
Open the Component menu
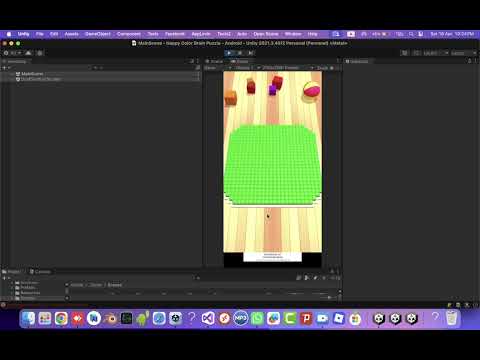pos(129,34)
